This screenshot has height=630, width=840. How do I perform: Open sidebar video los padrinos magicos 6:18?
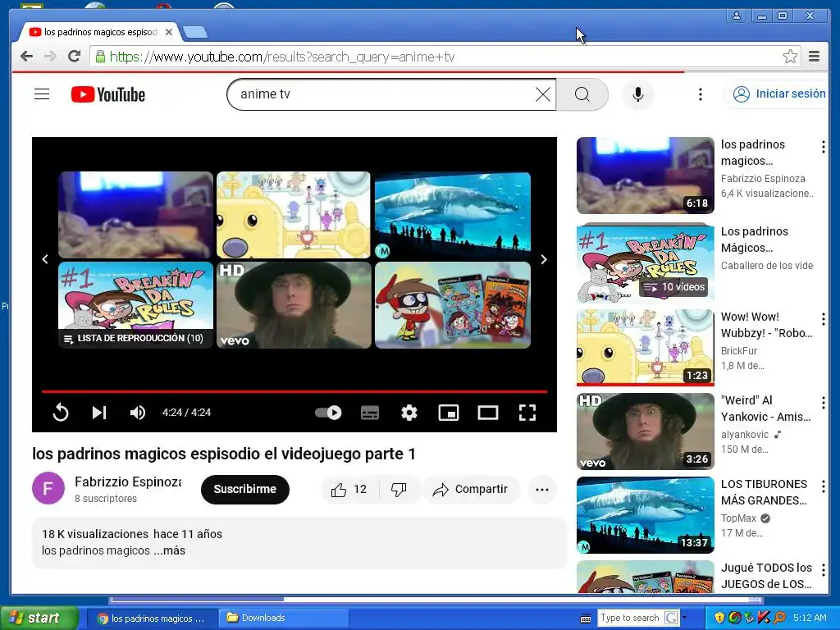tap(646, 176)
